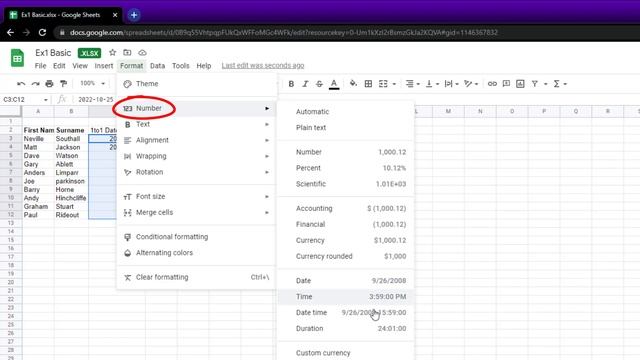
Task: Click the browser Reload button
Action: 42,32
